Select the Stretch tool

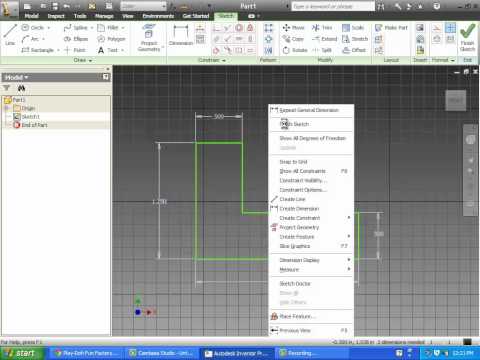tap(355, 39)
